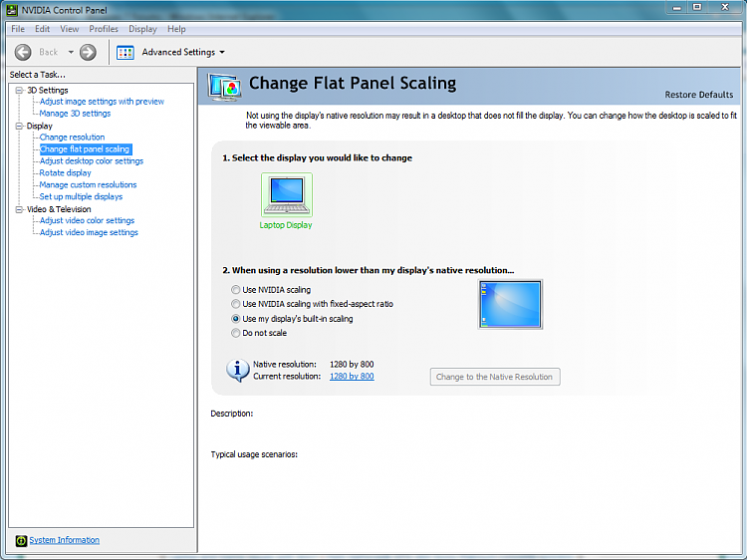Click the Advanced Settings label
Viewport: 747px width, 560px height.
coord(178,52)
